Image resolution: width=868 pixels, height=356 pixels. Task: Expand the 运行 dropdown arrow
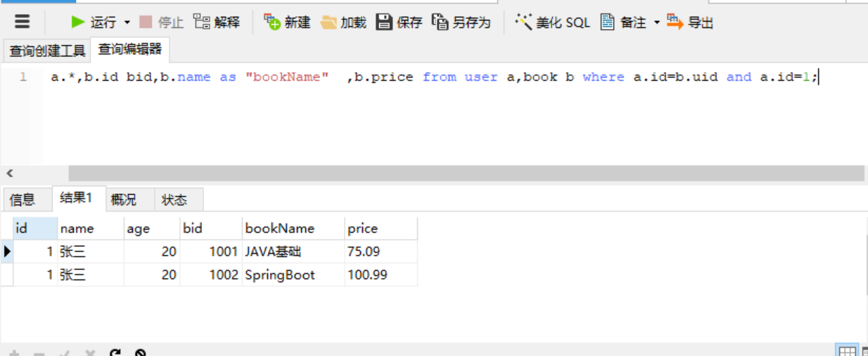point(127,23)
